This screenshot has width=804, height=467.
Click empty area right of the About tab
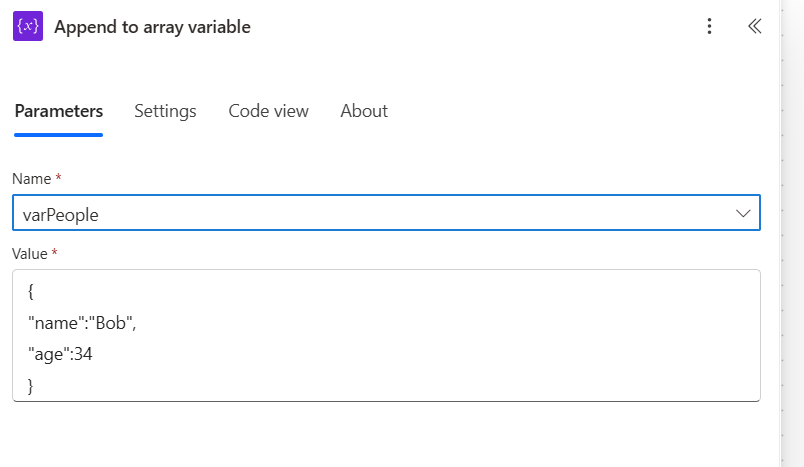pos(560,111)
